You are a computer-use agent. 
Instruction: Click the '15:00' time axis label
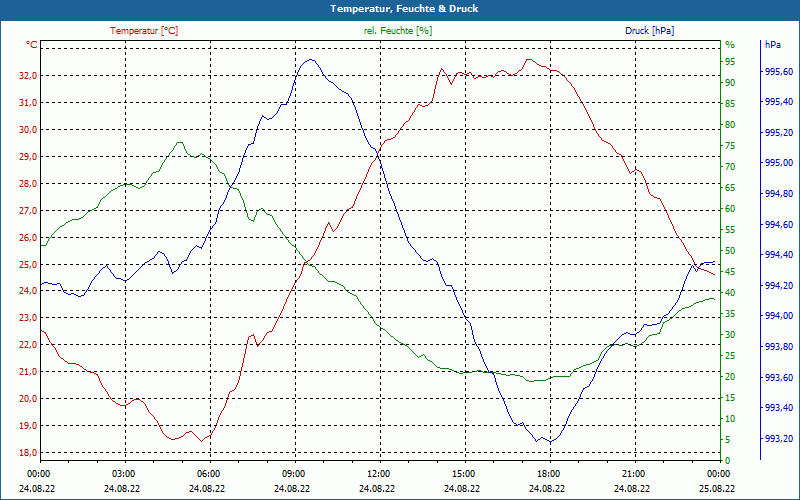[463, 474]
